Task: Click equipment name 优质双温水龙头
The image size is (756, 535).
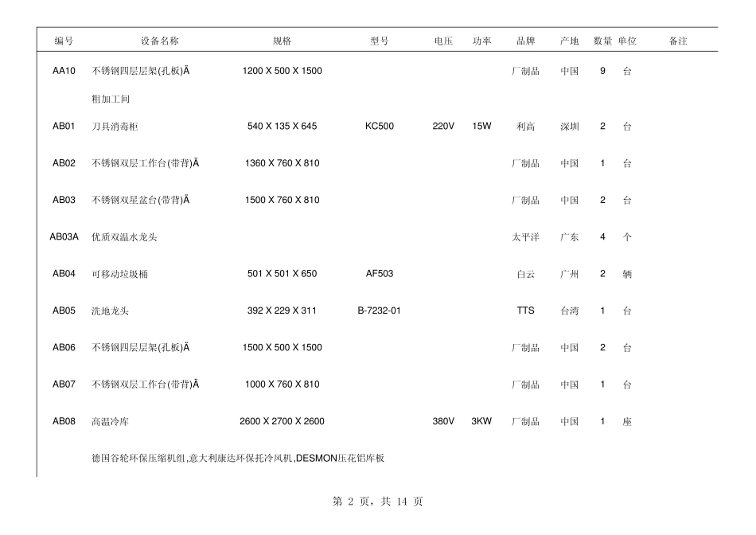Action: [124, 237]
